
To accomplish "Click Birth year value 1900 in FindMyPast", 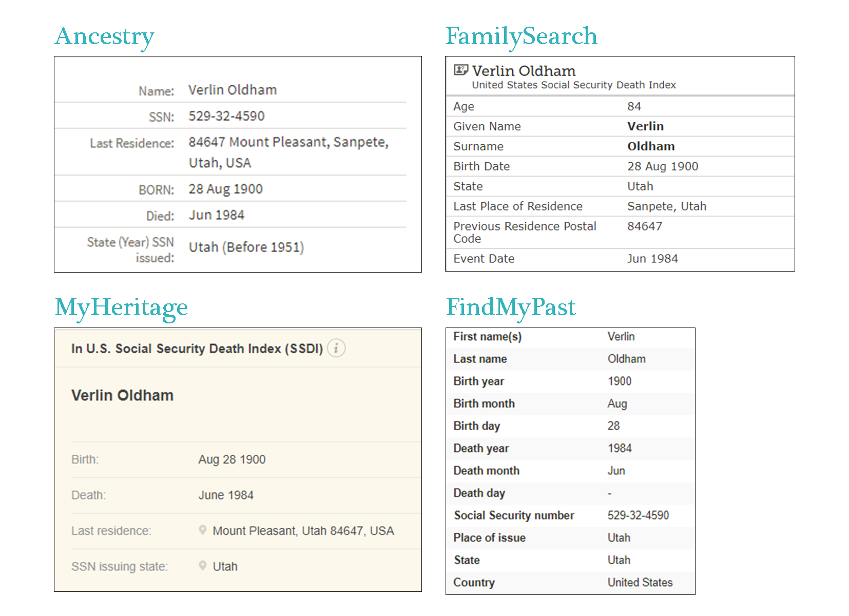I will (x=620, y=381).
